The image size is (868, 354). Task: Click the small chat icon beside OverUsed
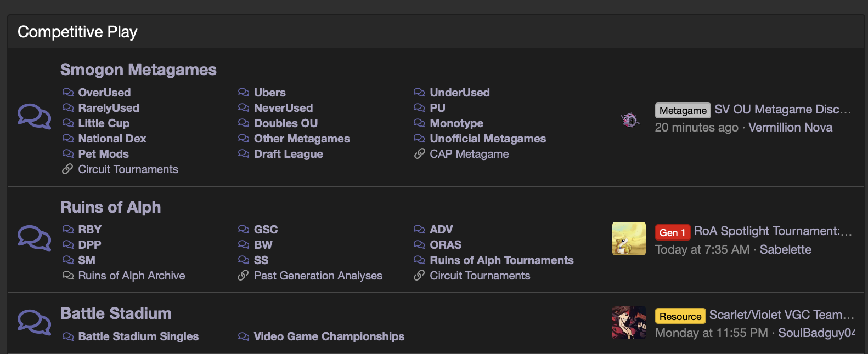[67, 92]
